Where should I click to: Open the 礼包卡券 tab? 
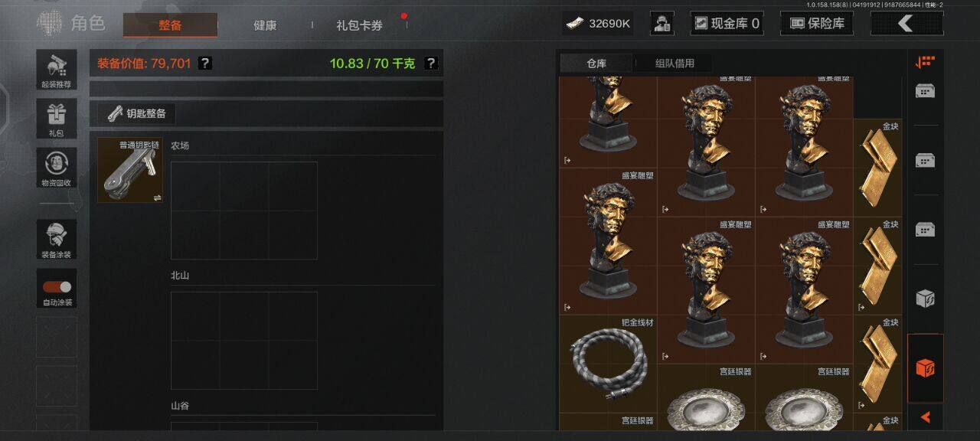(x=359, y=25)
